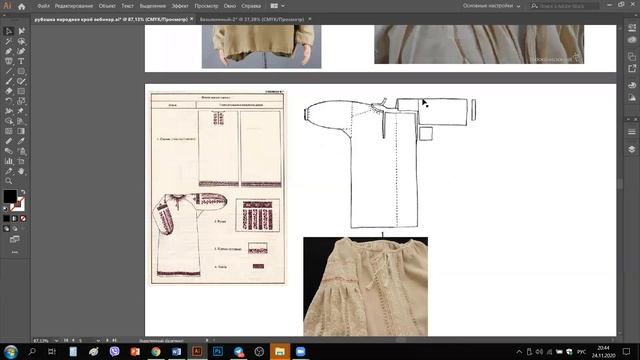Open the Asset Export panel icon
The height and width of the screenshot is (360, 640).
(x=632, y=68)
